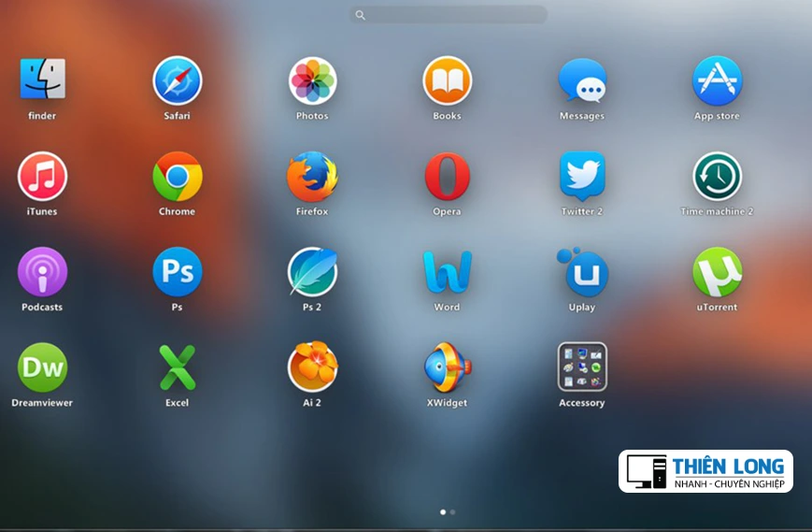Launch Firefox browser icon
The image size is (812, 532).
[312, 176]
